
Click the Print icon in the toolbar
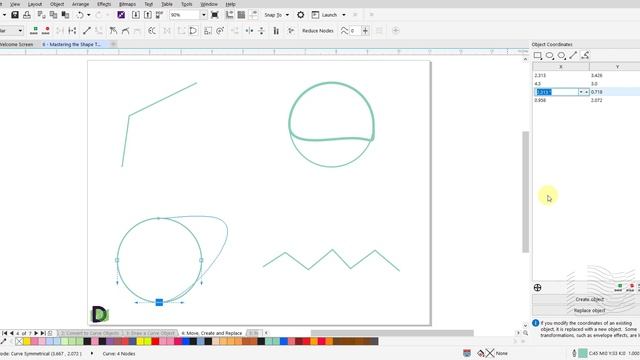coord(27,15)
